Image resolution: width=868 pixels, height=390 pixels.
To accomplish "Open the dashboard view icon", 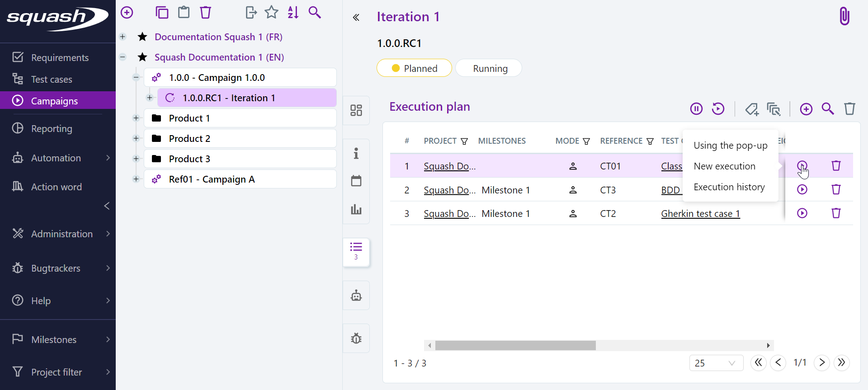I will click(x=356, y=110).
